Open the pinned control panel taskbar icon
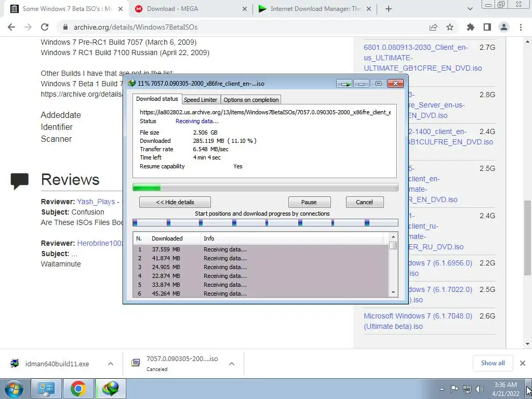The width and height of the screenshot is (532, 399). click(x=46, y=389)
